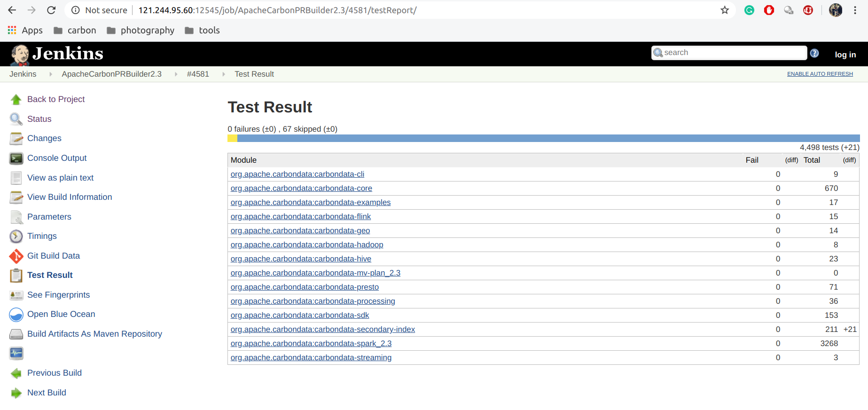868x410 pixels.
Task: Select the Test Result sidebar item
Action: coord(50,275)
